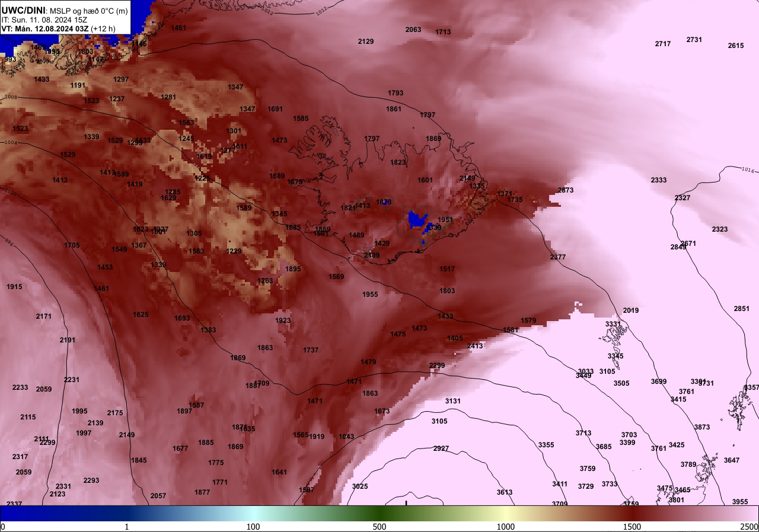Click the UWC/DINI title text
Image resolution: width=759 pixels, height=532 pixels.
(24, 9)
